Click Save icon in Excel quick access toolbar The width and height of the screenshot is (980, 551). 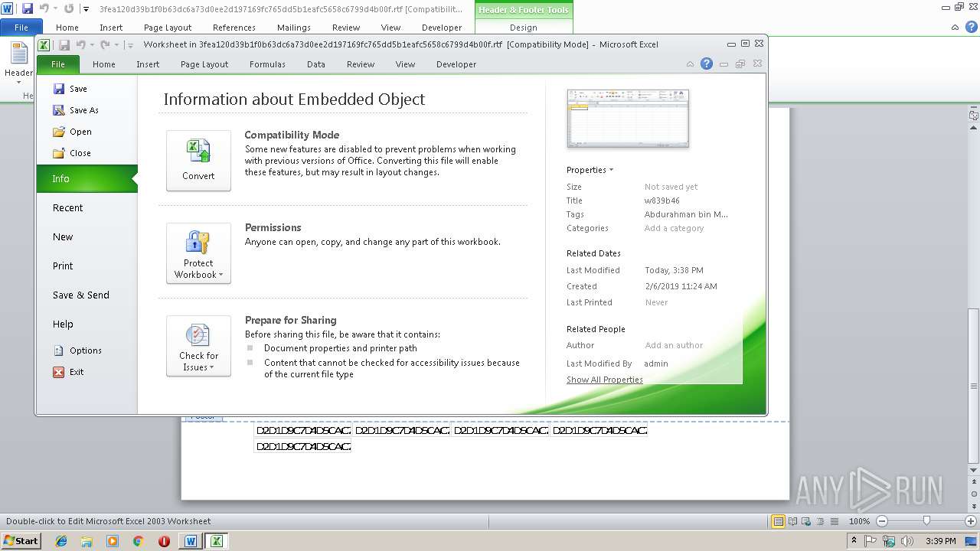64,45
